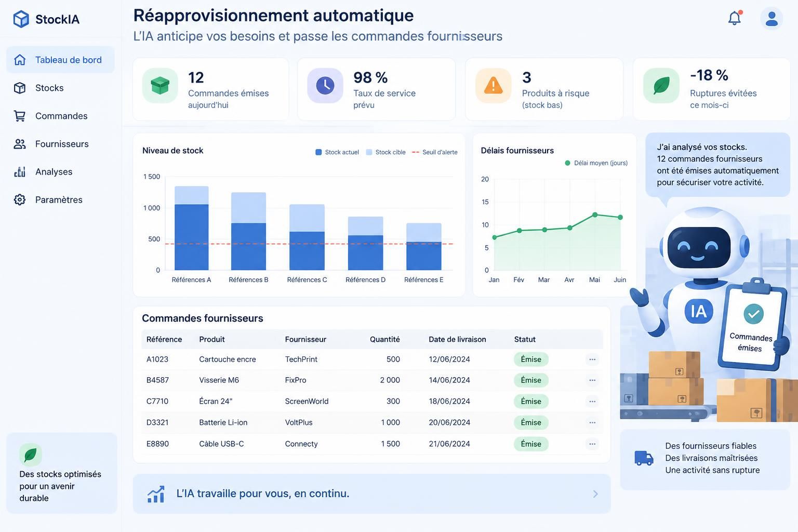
Task: Click the green box icon for Commandes émises
Action: 160,85
